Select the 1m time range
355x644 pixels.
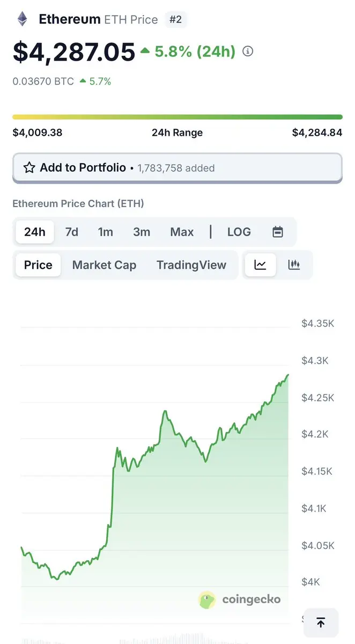click(106, 232)
